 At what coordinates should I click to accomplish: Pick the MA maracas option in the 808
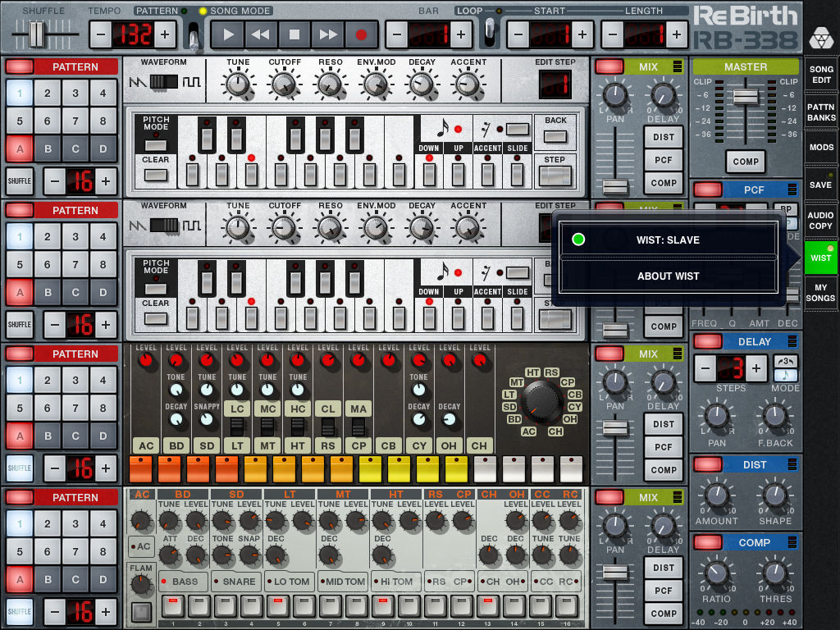click(358, 409)
